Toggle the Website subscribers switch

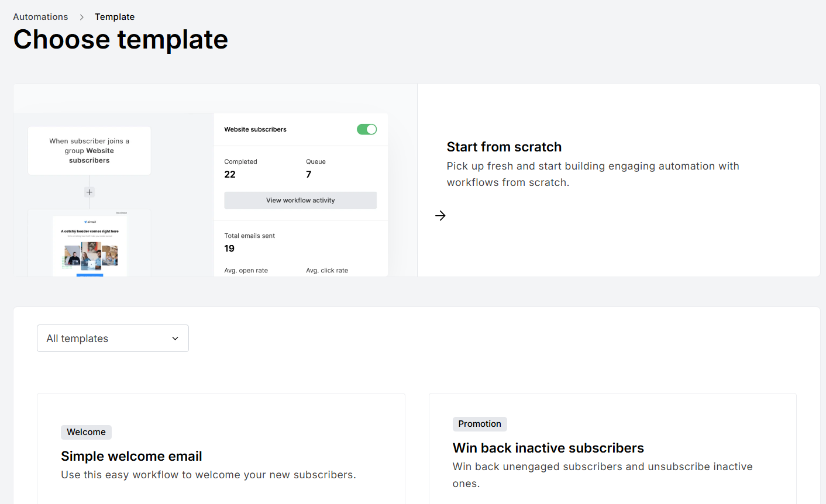click(367, 129)
